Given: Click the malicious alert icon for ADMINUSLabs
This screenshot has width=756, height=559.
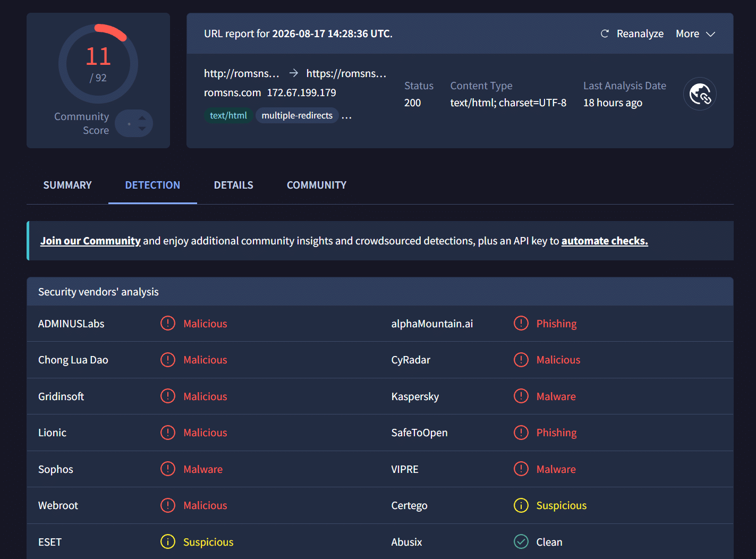Looking at the screenshot, I should click(x=168, y=323).
